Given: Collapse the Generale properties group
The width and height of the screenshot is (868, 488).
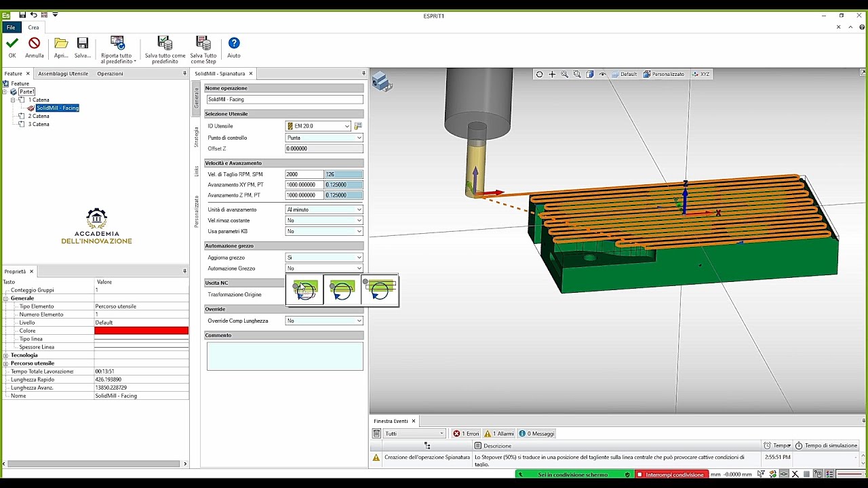Looking at the screenshot, I should [5, 298].
